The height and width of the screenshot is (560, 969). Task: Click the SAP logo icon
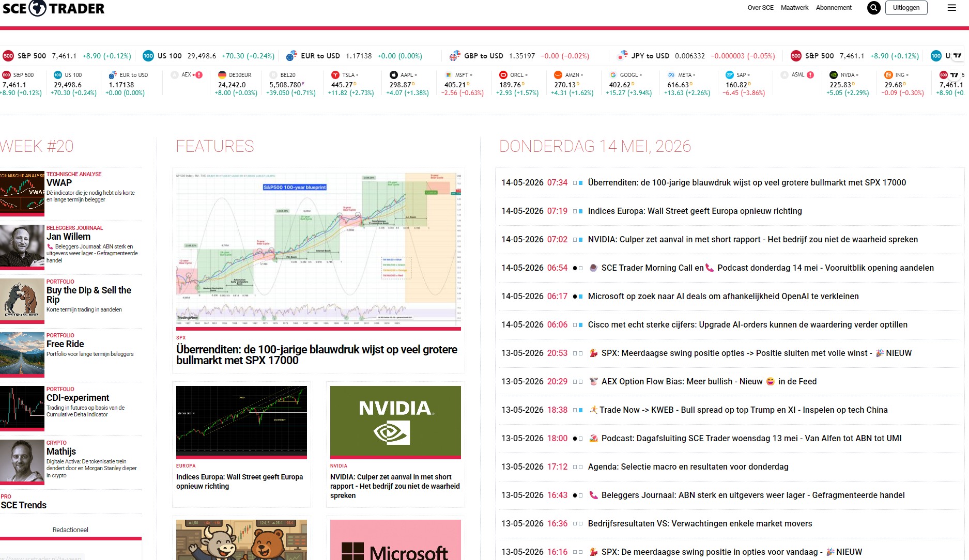(x=730, y=75)
